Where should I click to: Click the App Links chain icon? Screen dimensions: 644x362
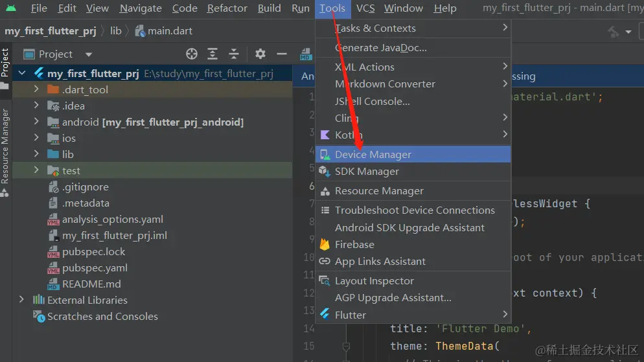tap(325, 261)
